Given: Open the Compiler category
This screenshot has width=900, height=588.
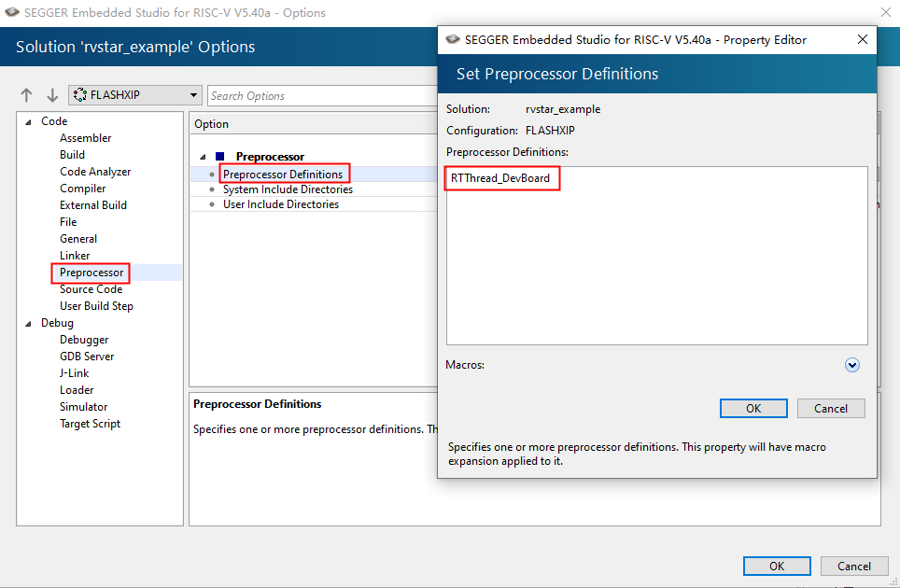Looking at the screenshot, I should coord(83,189).
